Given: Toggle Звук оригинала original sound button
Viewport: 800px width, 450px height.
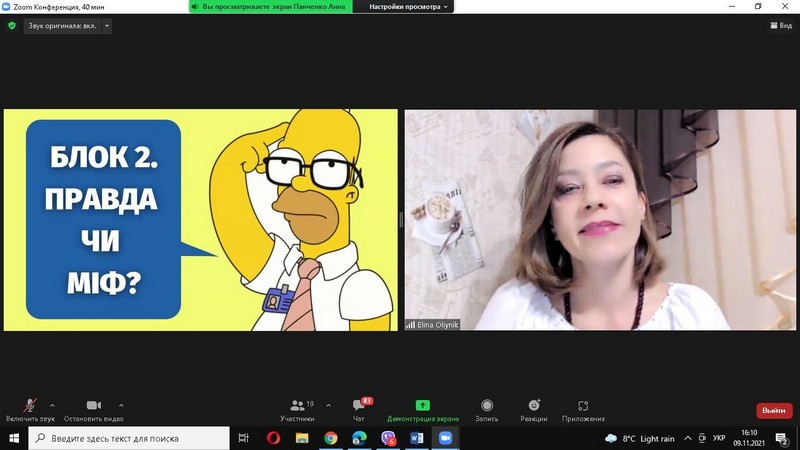Looking at the screenshot, I should tap(62, 26).
